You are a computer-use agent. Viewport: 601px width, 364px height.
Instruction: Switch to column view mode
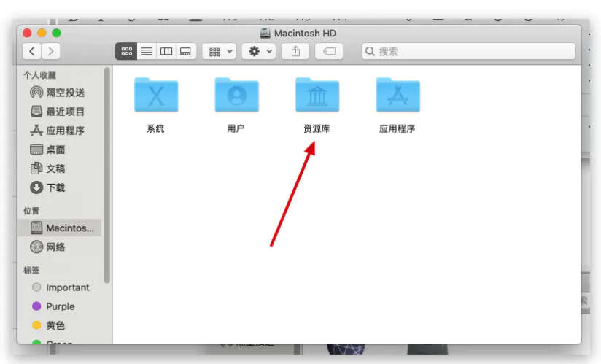(166, 51)
